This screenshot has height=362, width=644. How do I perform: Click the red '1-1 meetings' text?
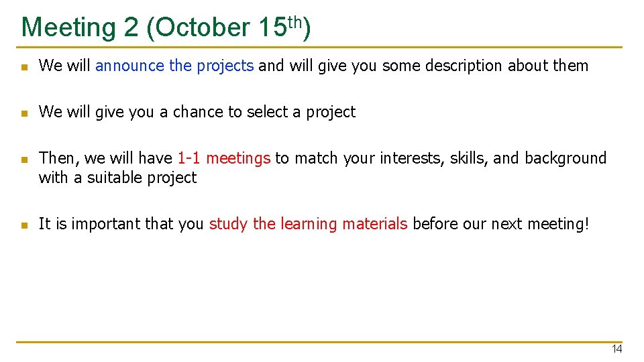224,158
